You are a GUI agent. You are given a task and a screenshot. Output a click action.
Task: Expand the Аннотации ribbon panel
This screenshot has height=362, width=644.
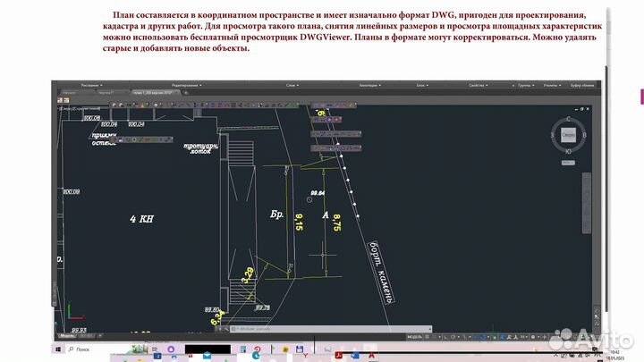369,86
